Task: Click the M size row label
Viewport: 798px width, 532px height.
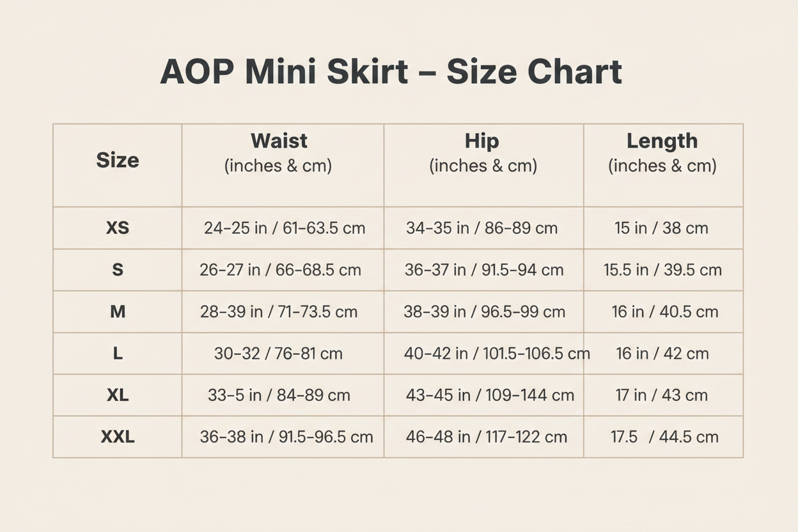Action: [x=118, y=312]
